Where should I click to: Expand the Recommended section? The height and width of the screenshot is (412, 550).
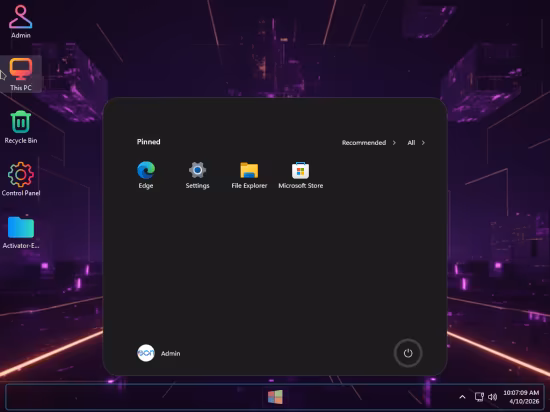pos(369,143)
